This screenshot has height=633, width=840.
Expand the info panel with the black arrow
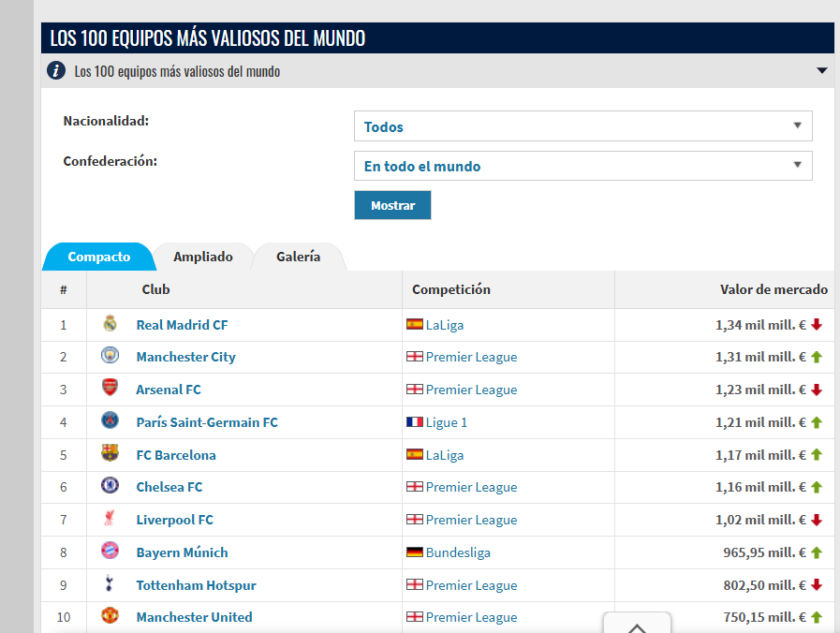click(821, 70)
